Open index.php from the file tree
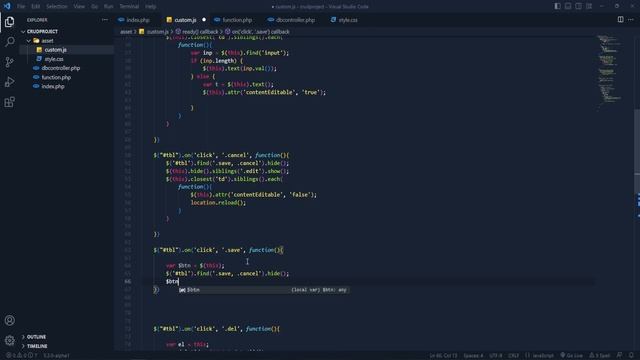The width and height of the screenshot is (640, 360). click(53, 86)
